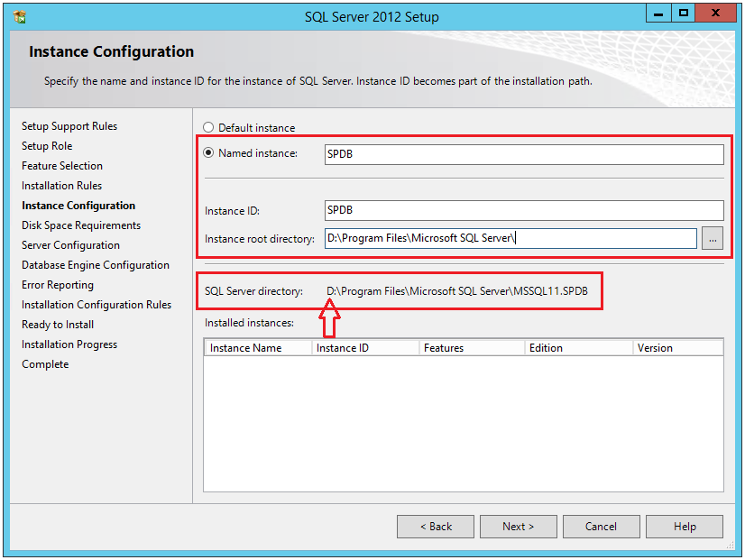
Task: Select the Instance Configuration step
Action: coord(78,206)
